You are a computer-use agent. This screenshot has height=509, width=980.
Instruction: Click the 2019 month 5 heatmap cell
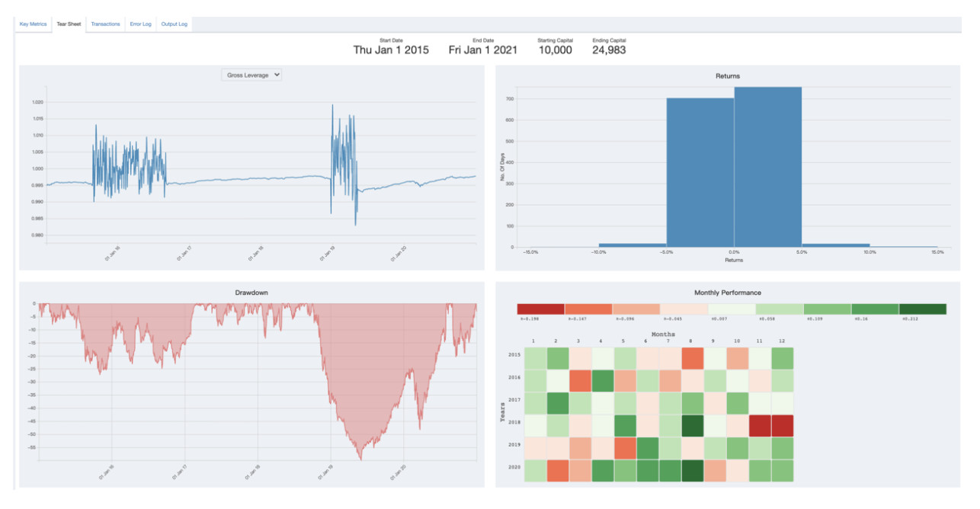625,448
